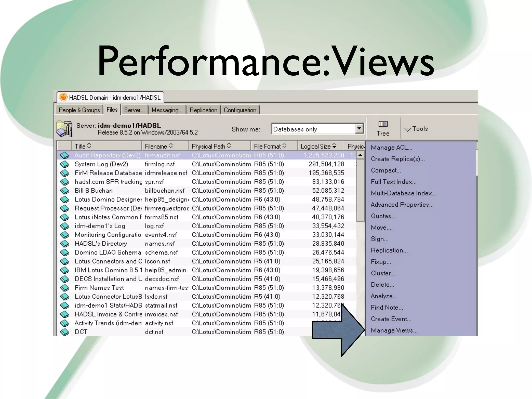Choose Manage ACL... from Tools
The image size is (532, 399).
(391, 148)
